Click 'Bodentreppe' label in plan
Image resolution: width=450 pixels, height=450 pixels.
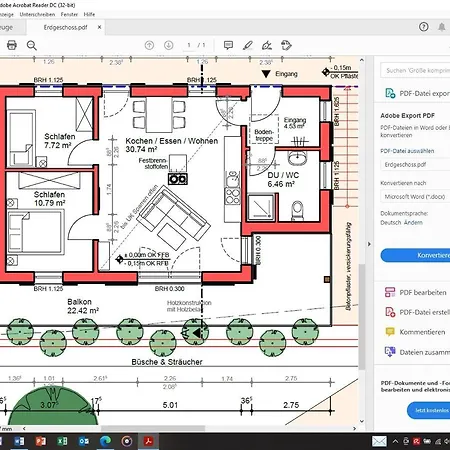click(x=264, y=135)
